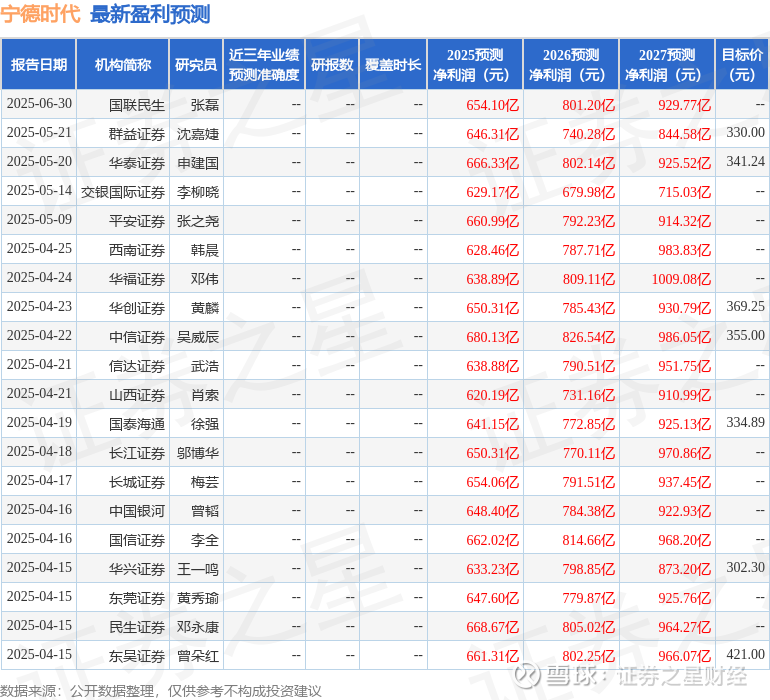770x700 pixels.
Task: Click 1009.08亿 forecast value
Action: click(681, 279)
